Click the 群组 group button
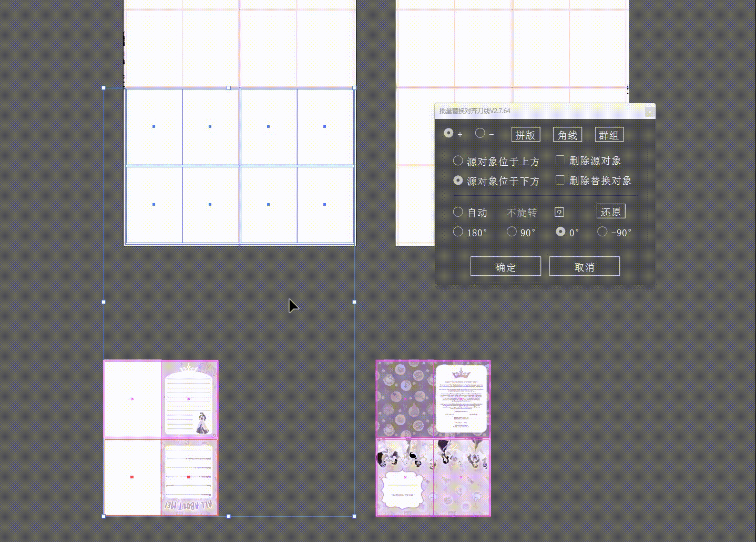This screenshot has height=542, width=756. pos(609,135)
